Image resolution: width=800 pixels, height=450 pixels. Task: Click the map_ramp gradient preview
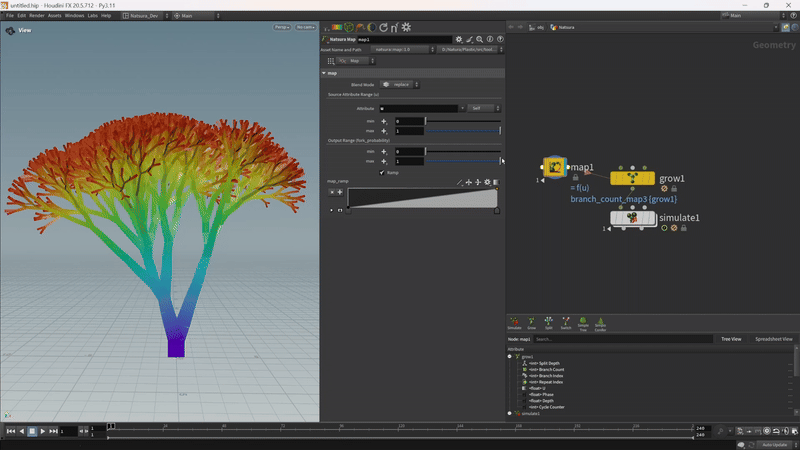422,198
